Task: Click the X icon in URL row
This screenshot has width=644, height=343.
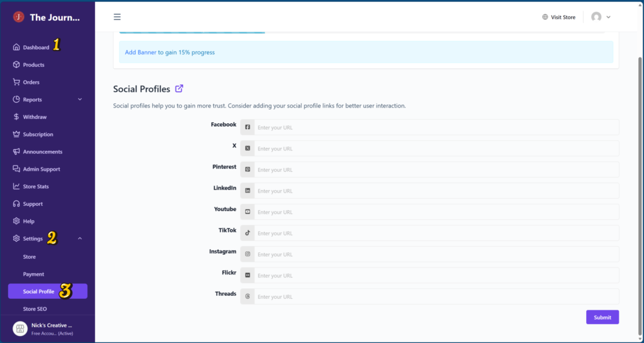Action: point(248,149)
